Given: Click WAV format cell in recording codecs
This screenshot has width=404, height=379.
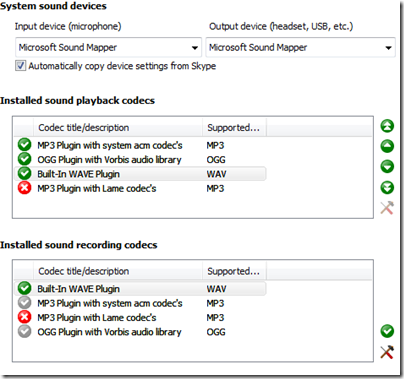Looking at the screenshot, I should [x=216, y=289].
